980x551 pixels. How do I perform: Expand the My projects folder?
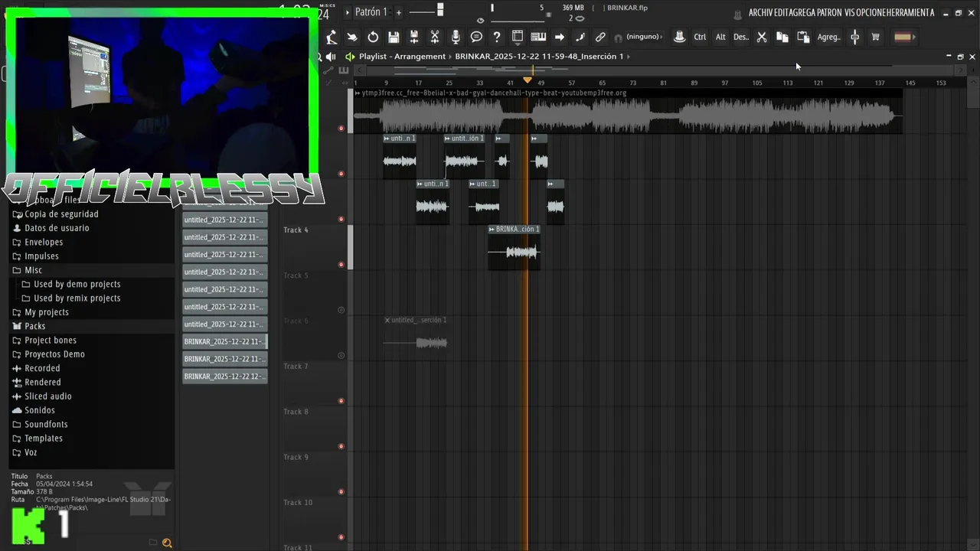click(x=46, y=312)
